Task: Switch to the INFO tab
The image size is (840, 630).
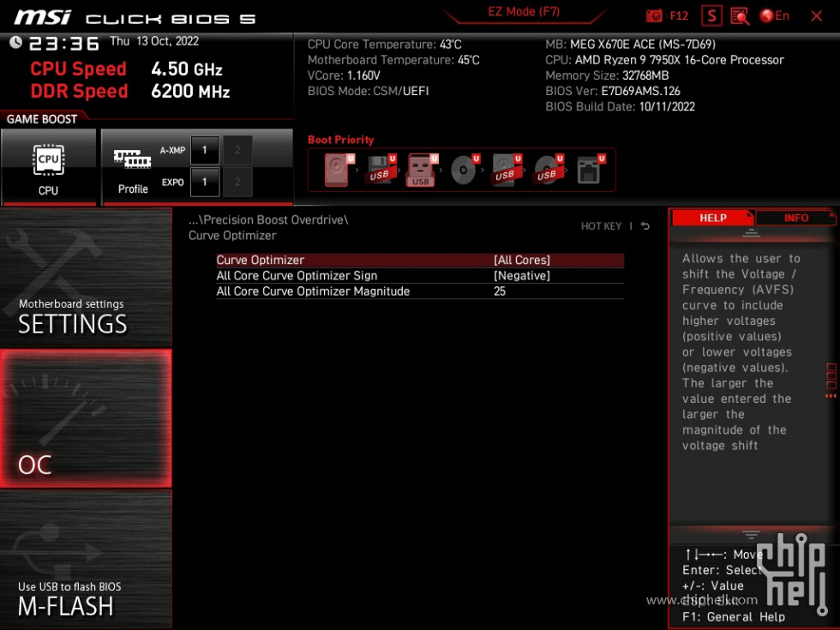Action: coord(795,218)
